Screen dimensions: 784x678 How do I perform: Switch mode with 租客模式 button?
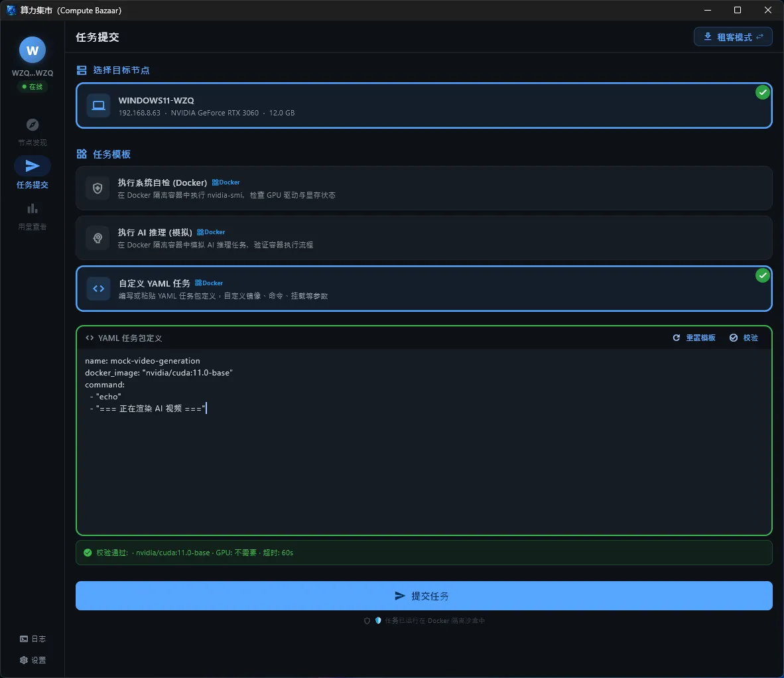click(x=733, y=36)
